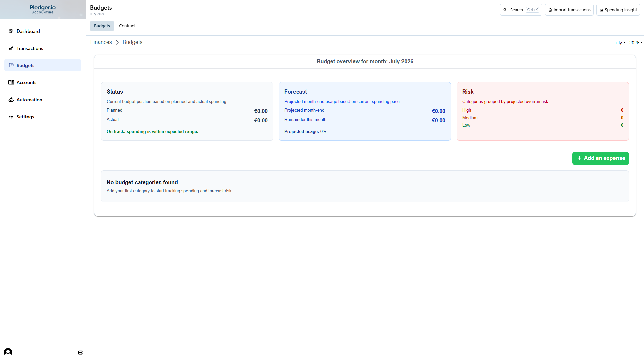Click the Remainder this month €0.00 value
This screenshot has height=362, width=644.
coord(438,121)
